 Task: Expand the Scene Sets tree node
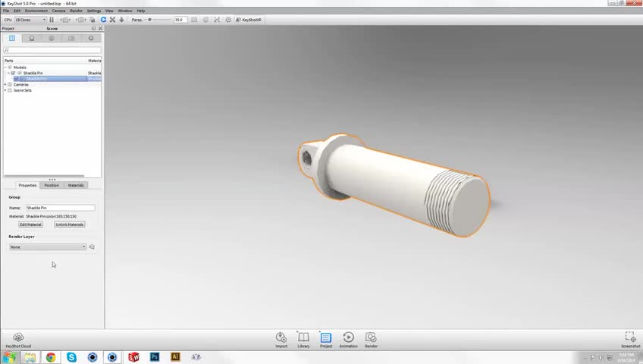5,90
